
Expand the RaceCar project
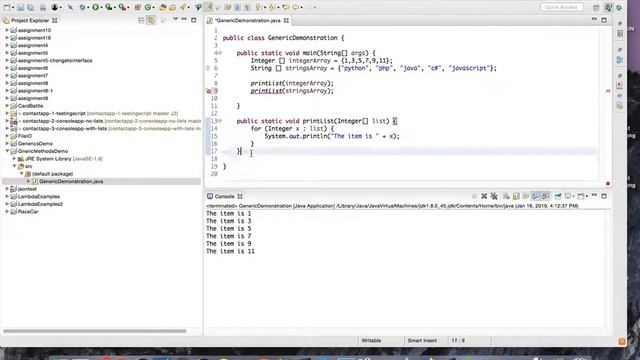pos(7,211)
